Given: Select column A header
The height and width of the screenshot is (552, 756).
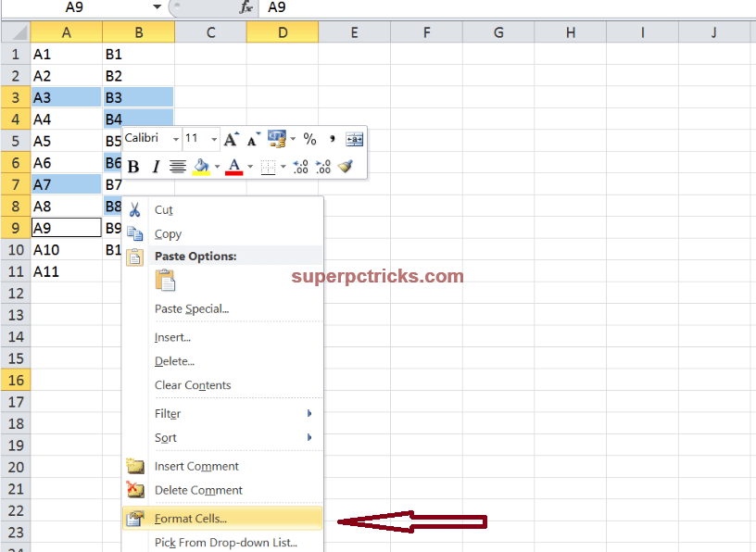Looking at the screenshot, I should coord(67,32).
